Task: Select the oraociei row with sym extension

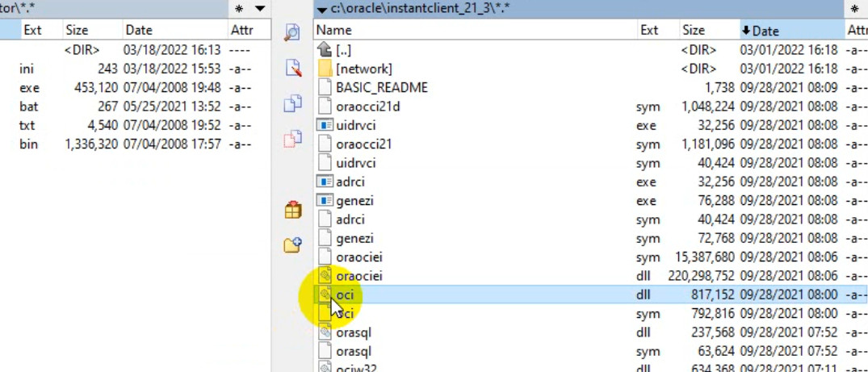Action: [x=591, y=257]
